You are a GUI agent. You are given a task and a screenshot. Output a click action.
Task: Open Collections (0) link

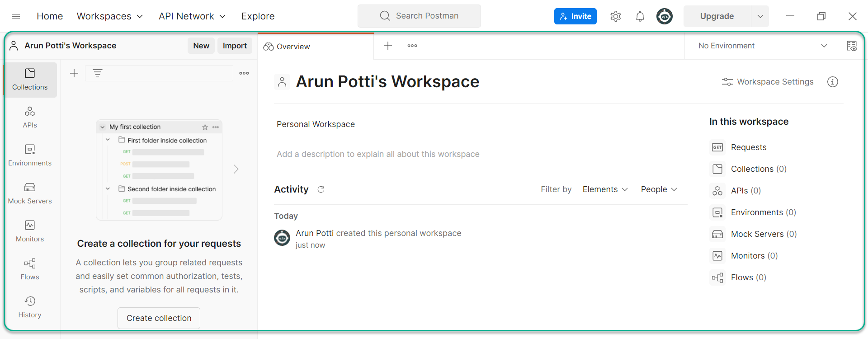pyautogui.click(x=759, y=169)
